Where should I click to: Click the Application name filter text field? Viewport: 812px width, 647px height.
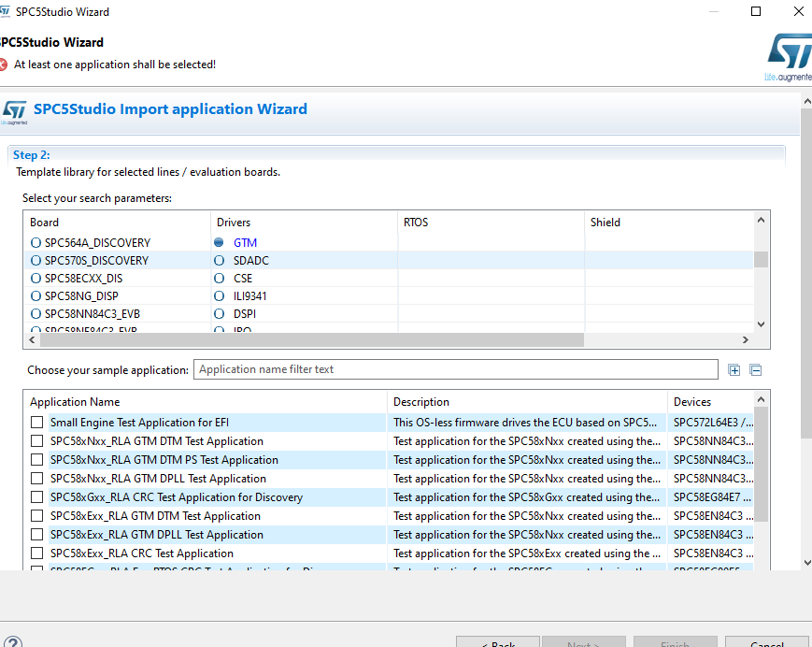(x=456, y=369)
